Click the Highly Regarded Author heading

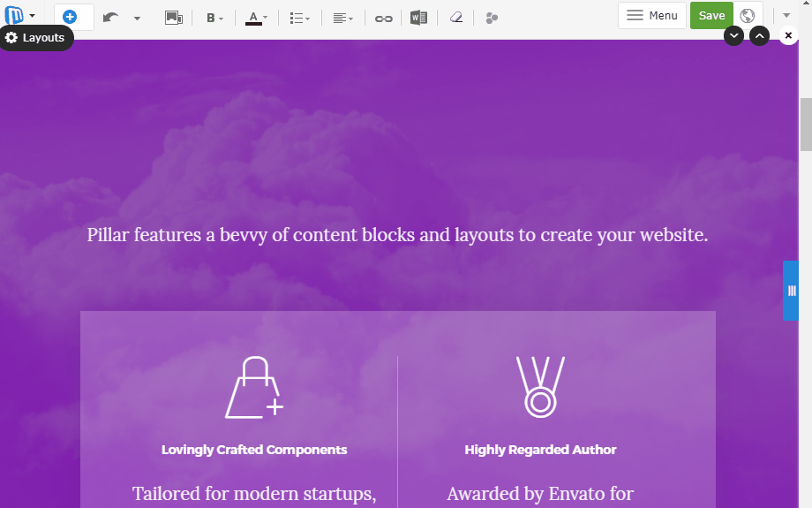[x=540, y=450]
